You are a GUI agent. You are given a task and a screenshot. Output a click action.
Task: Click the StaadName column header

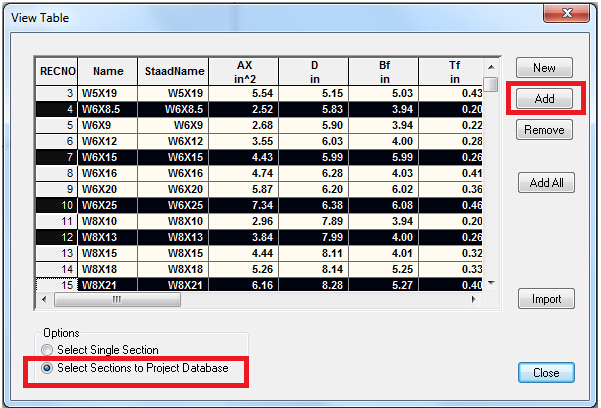173,71
